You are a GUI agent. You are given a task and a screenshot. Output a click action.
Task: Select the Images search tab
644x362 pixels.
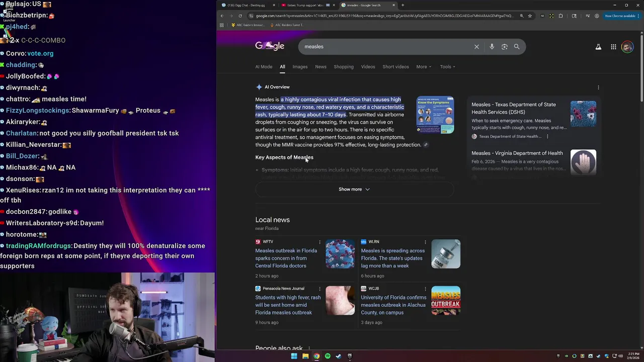(x=300, y=67)
